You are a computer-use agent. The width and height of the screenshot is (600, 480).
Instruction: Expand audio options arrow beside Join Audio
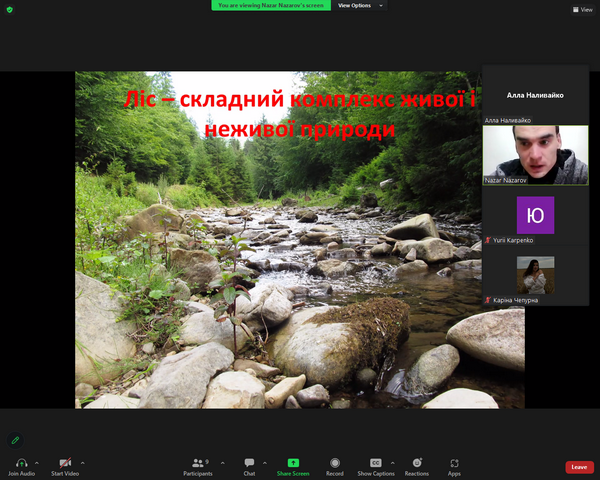click(x=38, y=462)
